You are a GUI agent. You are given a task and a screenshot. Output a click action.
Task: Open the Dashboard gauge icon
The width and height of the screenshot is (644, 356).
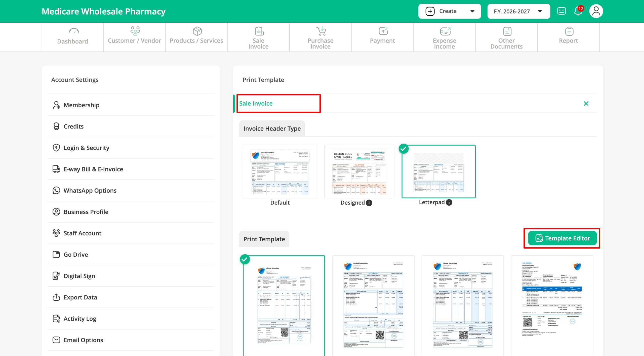click(x=74, y=31)
